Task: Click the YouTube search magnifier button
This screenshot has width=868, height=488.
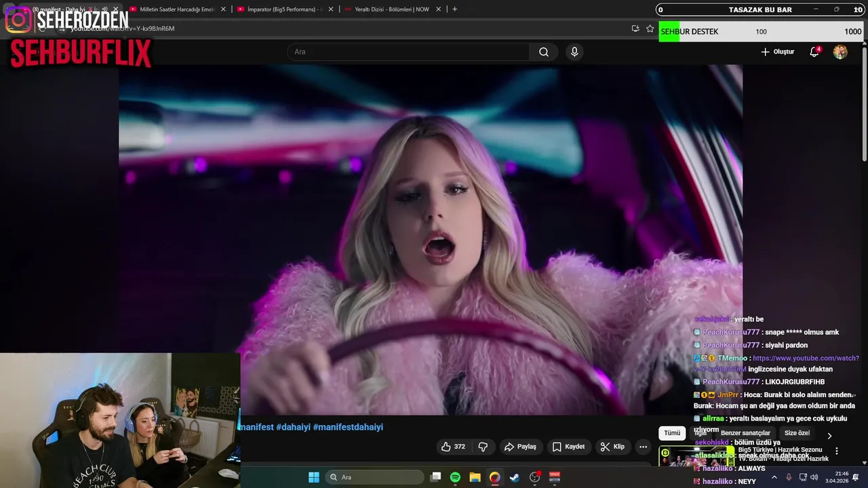Action: pos(544,52)
